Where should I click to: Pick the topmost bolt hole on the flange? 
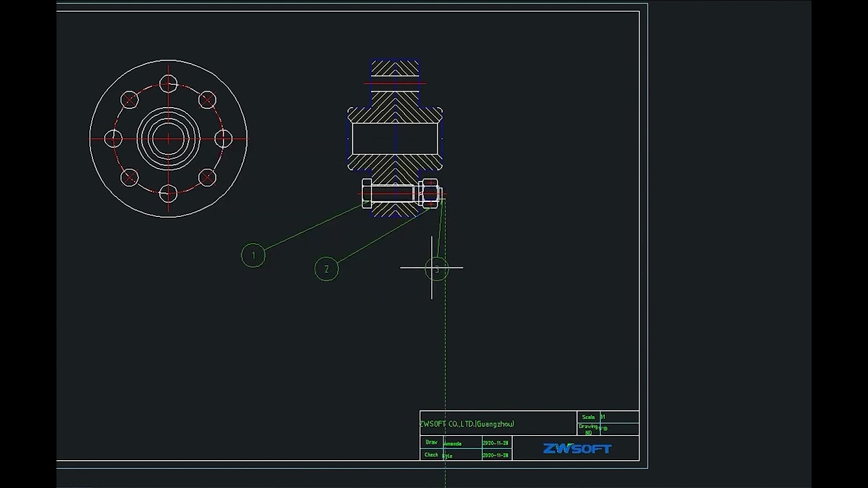[168, 84]
